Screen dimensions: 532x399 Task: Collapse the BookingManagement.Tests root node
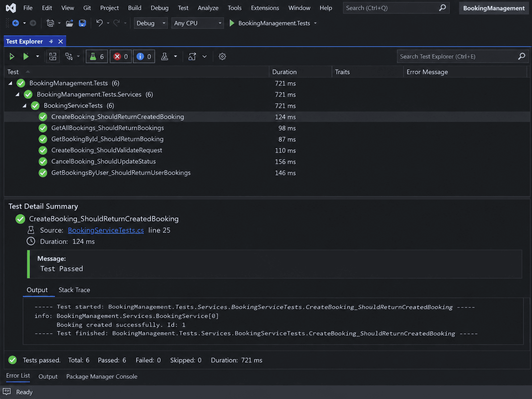point(10,83)
